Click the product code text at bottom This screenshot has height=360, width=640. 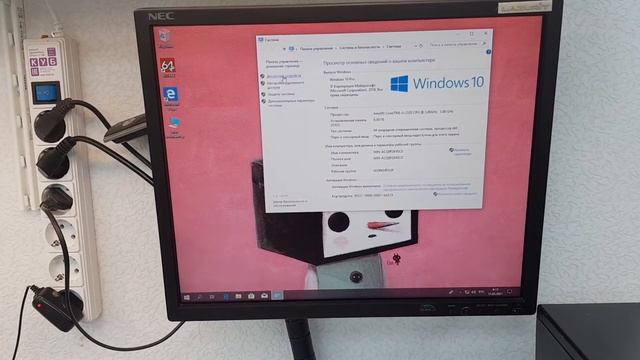click(x=362, y=196)
